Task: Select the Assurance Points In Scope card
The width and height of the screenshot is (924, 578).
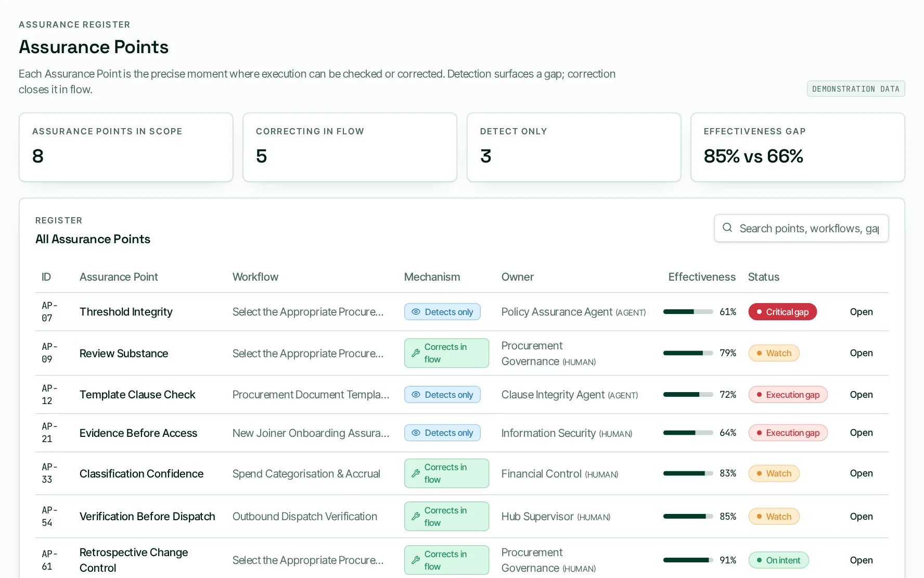Action: click(x=126, y=147)
